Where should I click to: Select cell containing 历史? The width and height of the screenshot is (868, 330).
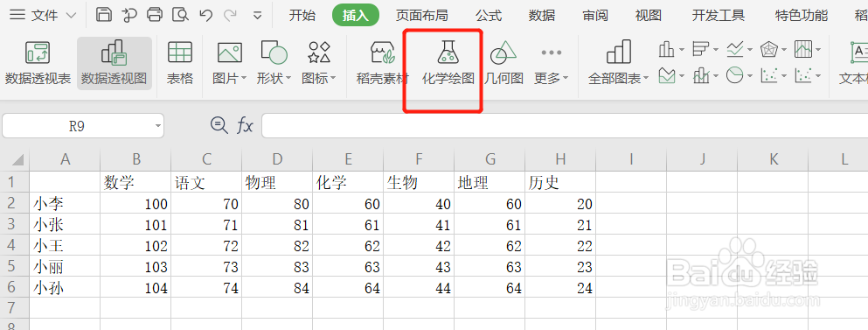click(561, 182)
